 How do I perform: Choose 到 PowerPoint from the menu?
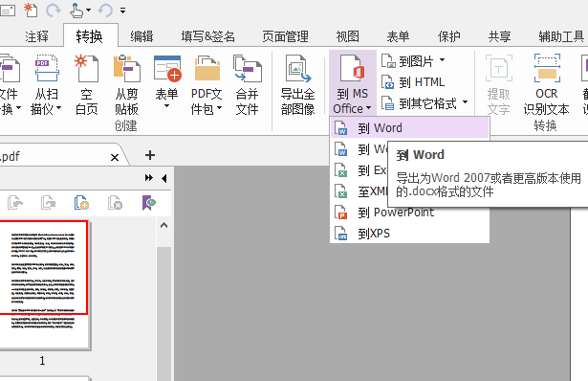(x=410, y=213)
